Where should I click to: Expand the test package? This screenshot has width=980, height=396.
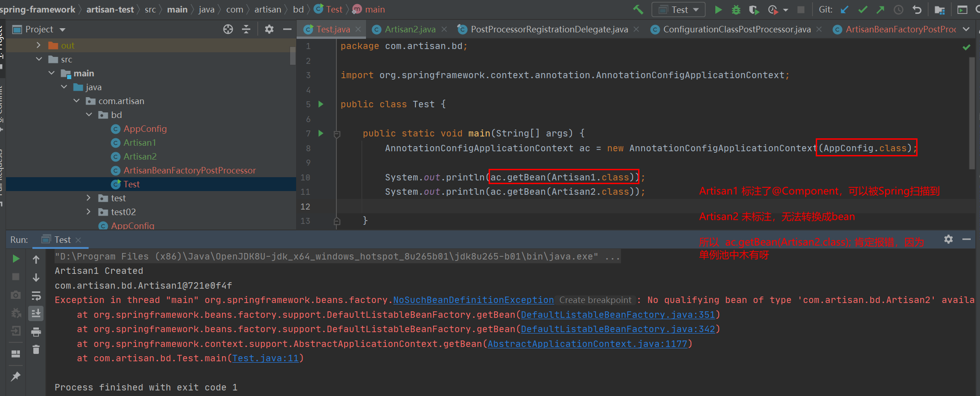point(88,198)
